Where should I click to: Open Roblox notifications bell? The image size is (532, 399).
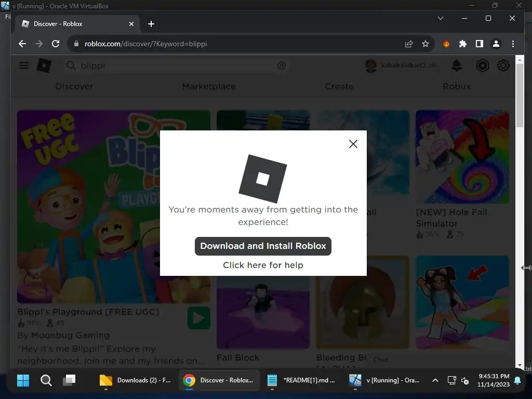(x=457, y=65)
